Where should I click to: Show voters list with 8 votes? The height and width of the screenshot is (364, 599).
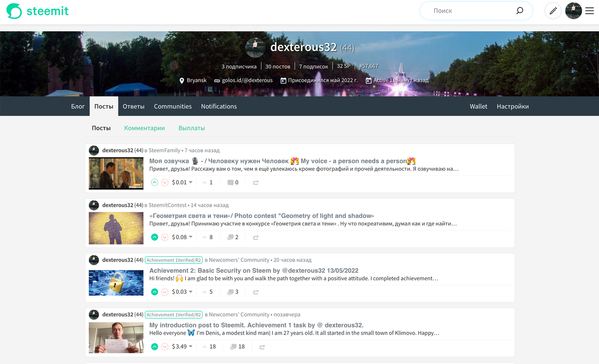point(207,237)
